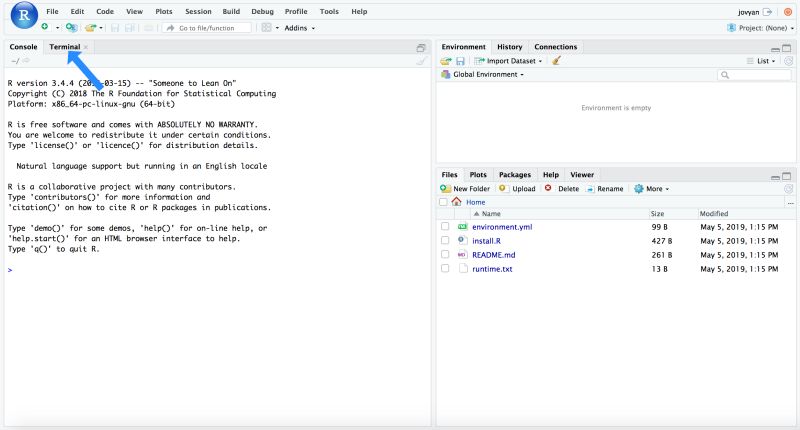
Task: Open the Tools menu
Action: click(329, 11)
